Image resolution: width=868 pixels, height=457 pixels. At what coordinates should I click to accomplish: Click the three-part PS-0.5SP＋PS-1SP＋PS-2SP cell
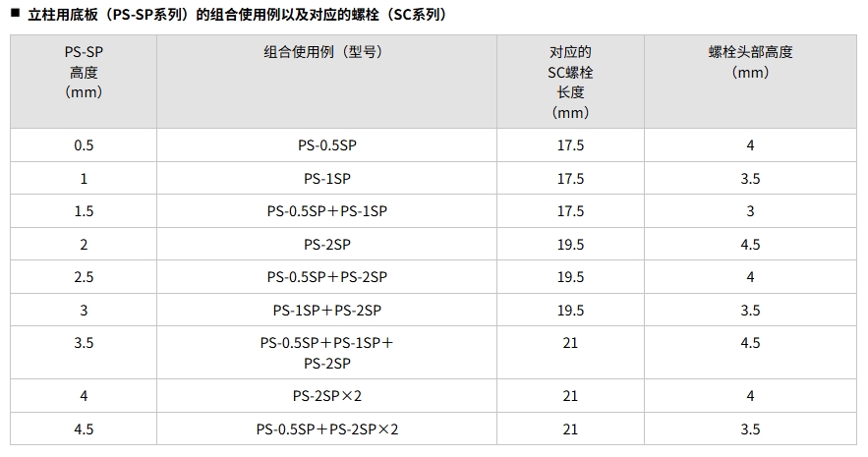point(326,353)
